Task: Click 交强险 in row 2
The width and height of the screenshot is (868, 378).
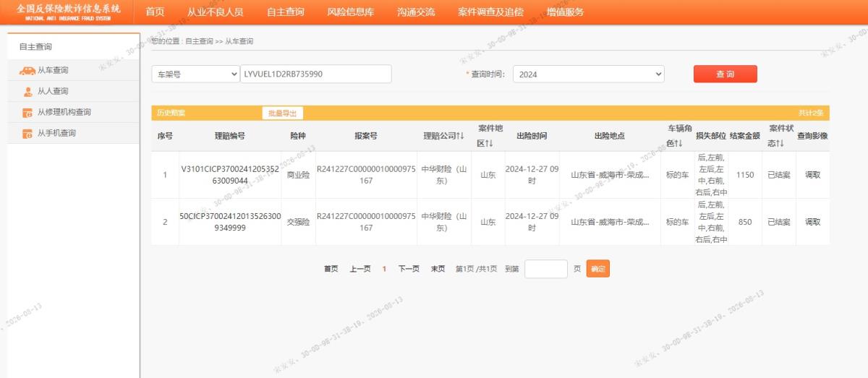Action: pyautogui.click(x=298, y=222)
